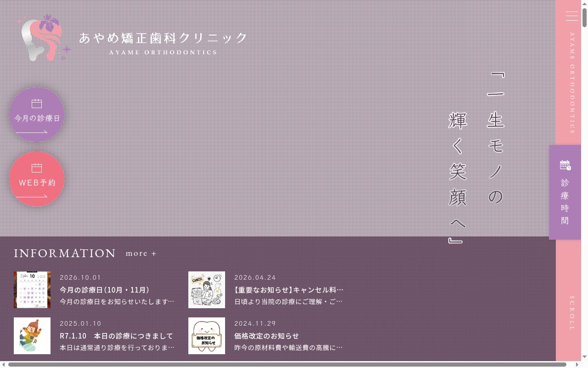Click the あやめ矯正歯科クリニック site title

tap(163, 38)
